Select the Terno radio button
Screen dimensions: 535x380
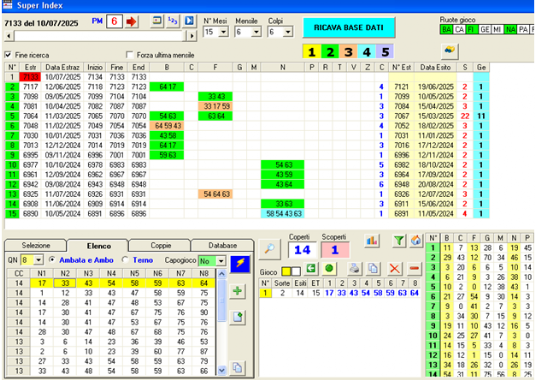pos(125,260)
